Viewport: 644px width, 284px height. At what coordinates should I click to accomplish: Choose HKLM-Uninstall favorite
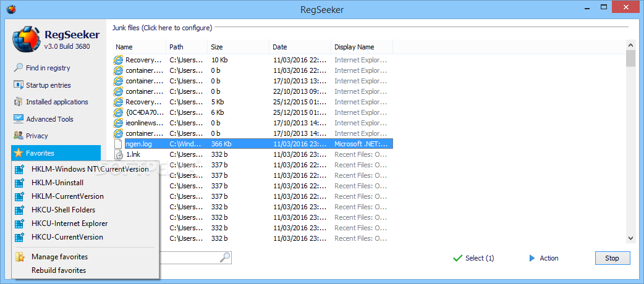pos(85,183)
